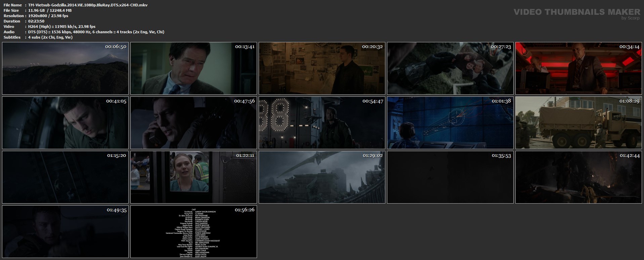Click the dark frame at 01:15:20
The height and width of the screenshot is (260, 644).
tap(65, 177)
